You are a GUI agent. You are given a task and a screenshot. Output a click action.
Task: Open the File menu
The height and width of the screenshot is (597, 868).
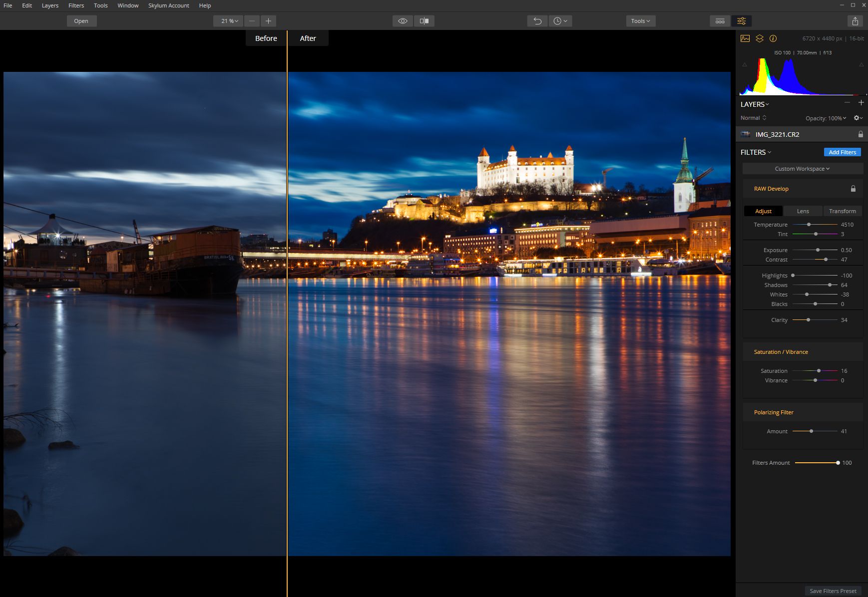click(8, 5)
